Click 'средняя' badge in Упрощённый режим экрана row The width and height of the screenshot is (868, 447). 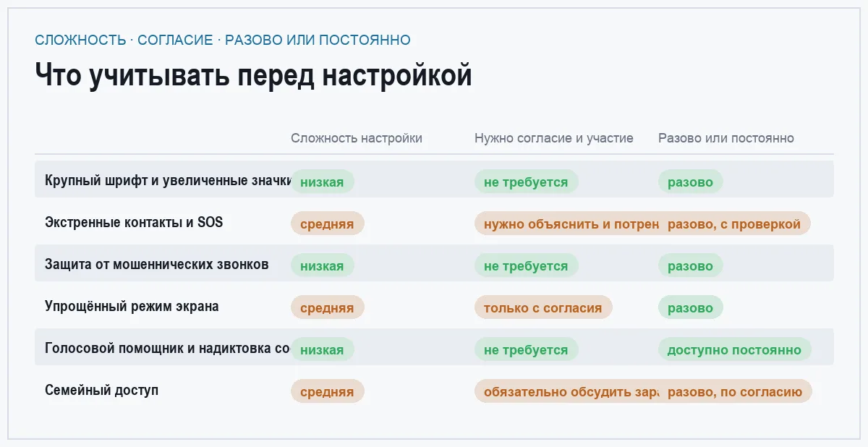327,307
